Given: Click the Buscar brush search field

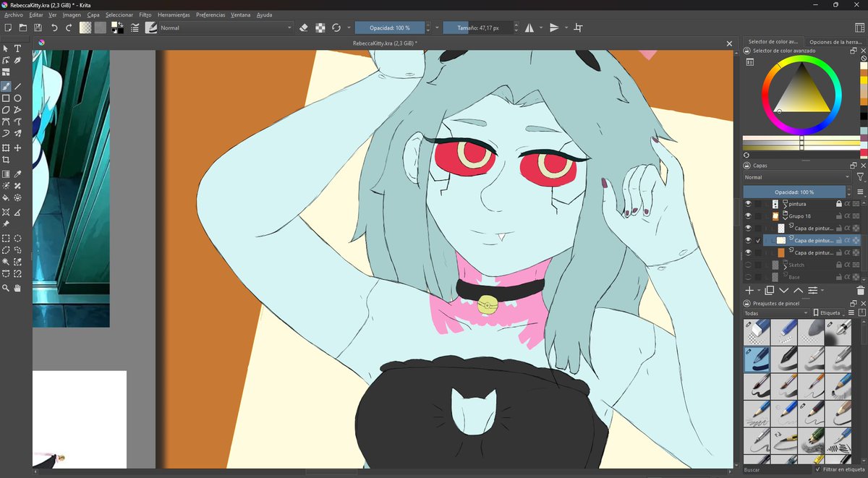Looking at the screenshot, I should pos(777,469).
